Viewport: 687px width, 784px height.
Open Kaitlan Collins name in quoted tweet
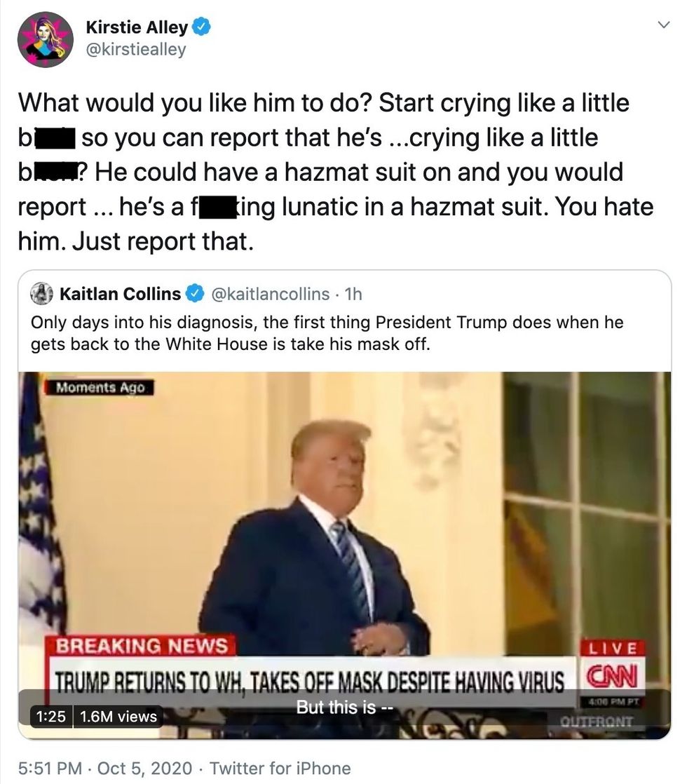point(120,294)
